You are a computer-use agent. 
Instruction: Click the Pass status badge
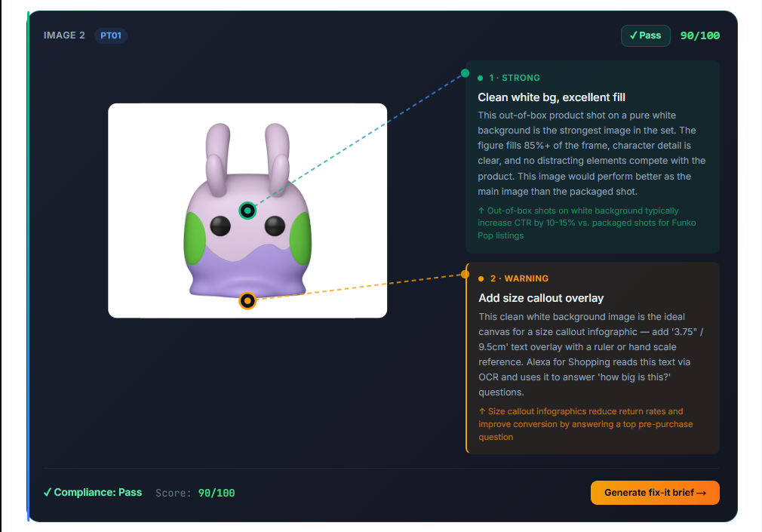[x=645, y=35]
